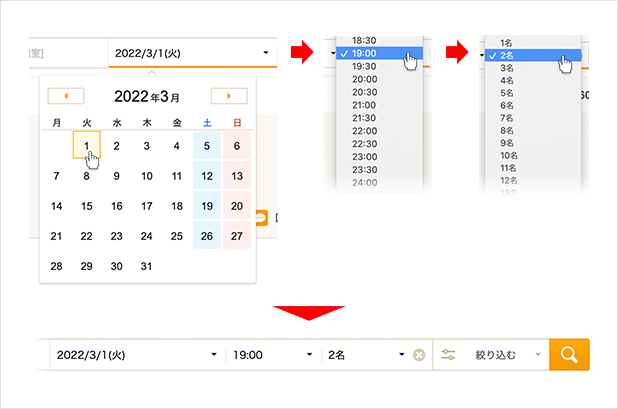
Task: Click the filter sliders icon
Action: pos(448,355)
